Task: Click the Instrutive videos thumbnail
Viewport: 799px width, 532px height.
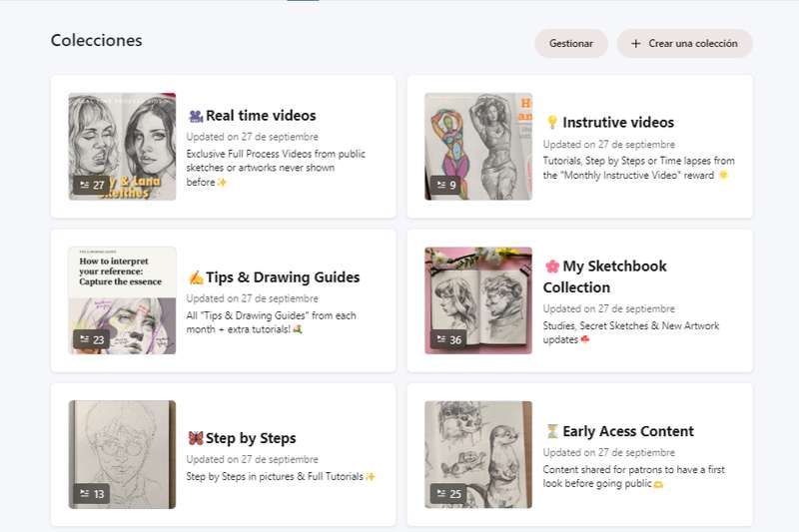Action: point(478,146)
